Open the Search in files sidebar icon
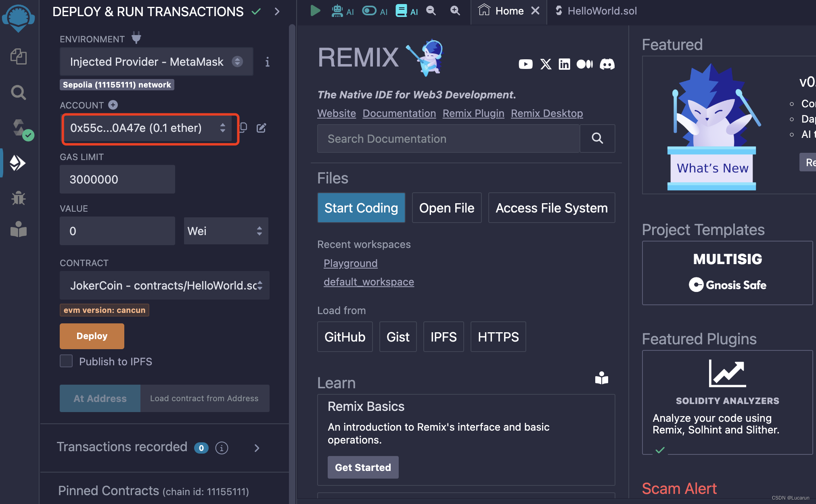This screenshot has width=816, height=504. pos(19,92)
